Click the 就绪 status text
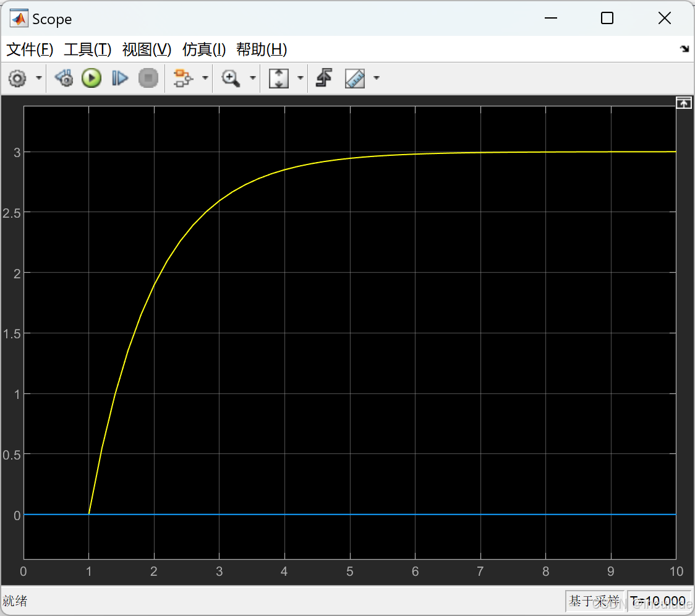This screenshot has height=616, width=695. tap(15, 601)
